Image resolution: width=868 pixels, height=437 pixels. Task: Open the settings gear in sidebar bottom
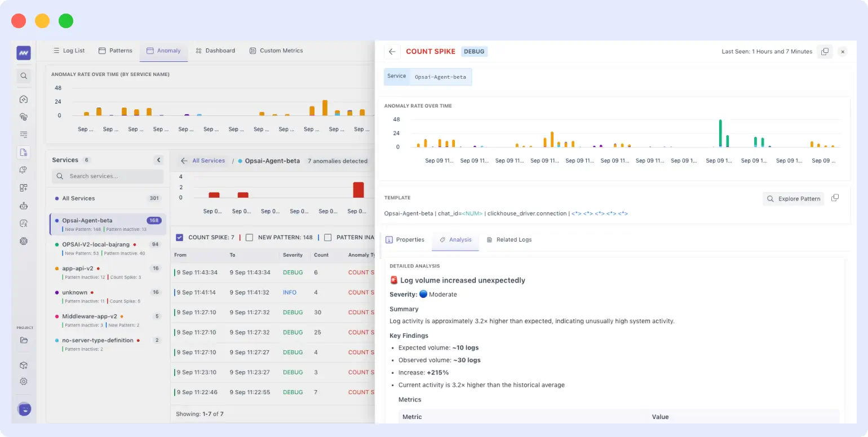(24, 381)
